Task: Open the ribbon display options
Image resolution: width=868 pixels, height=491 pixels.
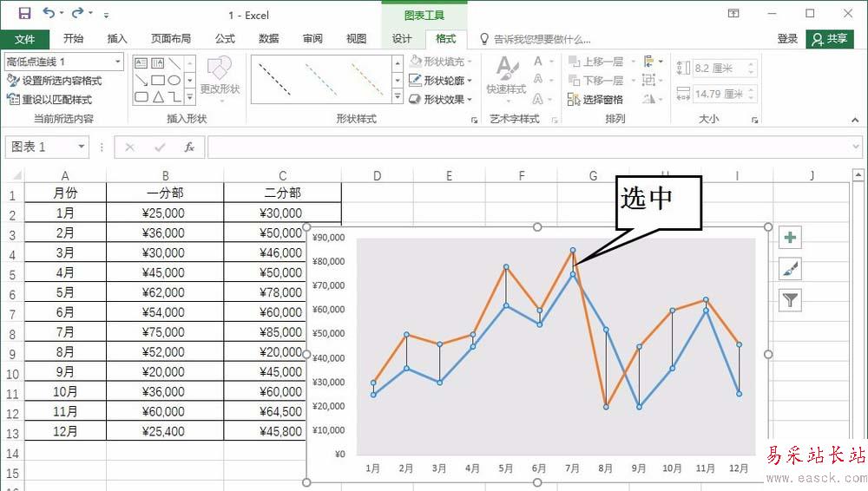Action: coord(733,13)
